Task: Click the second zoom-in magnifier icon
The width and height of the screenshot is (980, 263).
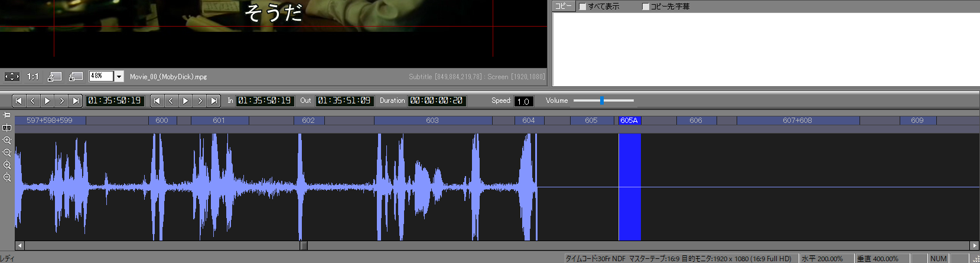Action: tap(7, 165)
